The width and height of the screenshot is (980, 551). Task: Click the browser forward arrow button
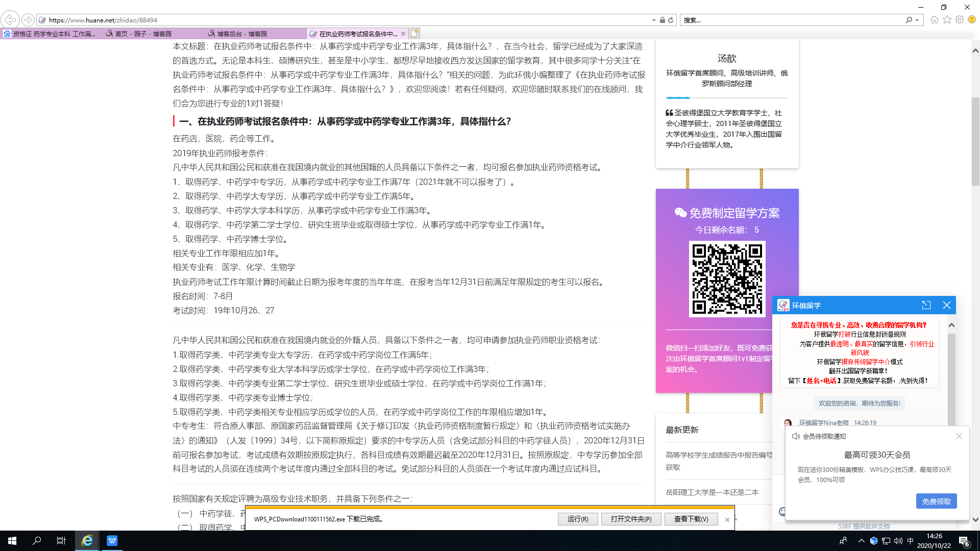click(28, 20)
